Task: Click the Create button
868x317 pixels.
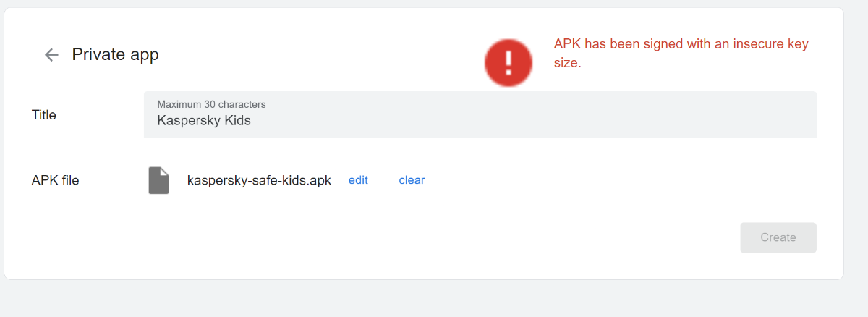Action: (778, 237)
